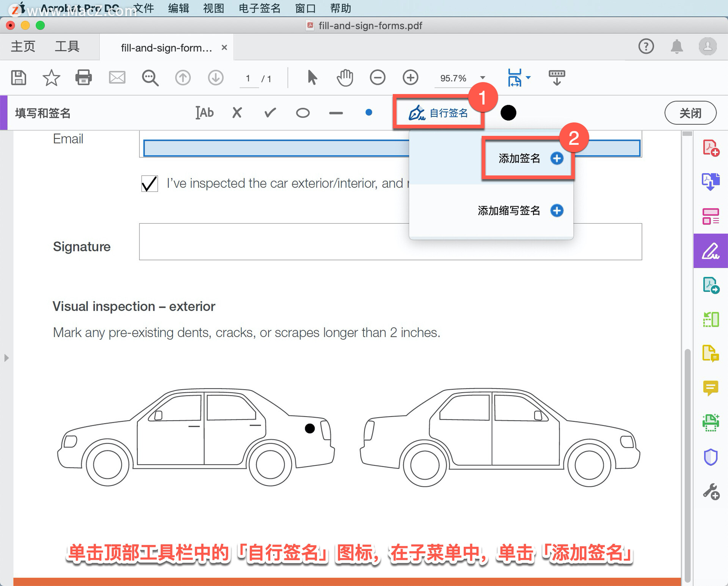Pick the black ink color swatch
This screenshot has height=586, width=728.
pos(508,113)
